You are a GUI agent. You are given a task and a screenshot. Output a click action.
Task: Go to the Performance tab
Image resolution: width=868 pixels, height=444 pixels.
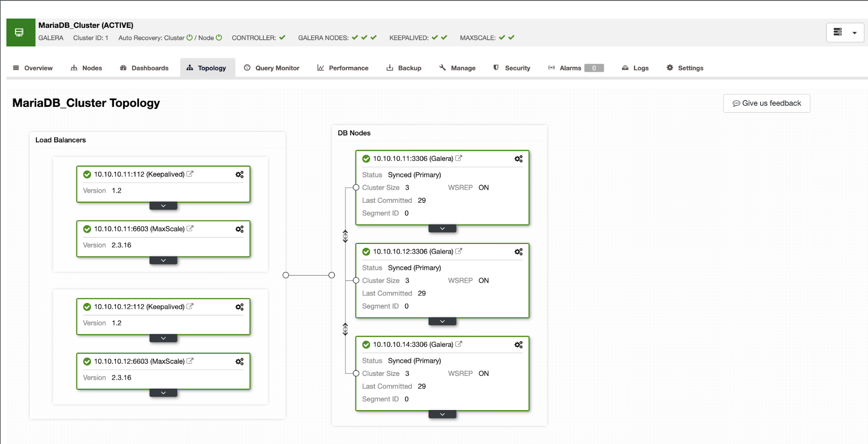(x=343, y=68)
